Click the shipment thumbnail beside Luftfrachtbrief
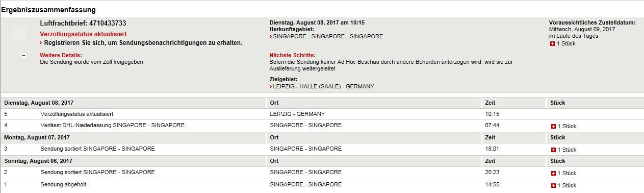Screen dimensions: 644x193 click(x=19, y=33)
